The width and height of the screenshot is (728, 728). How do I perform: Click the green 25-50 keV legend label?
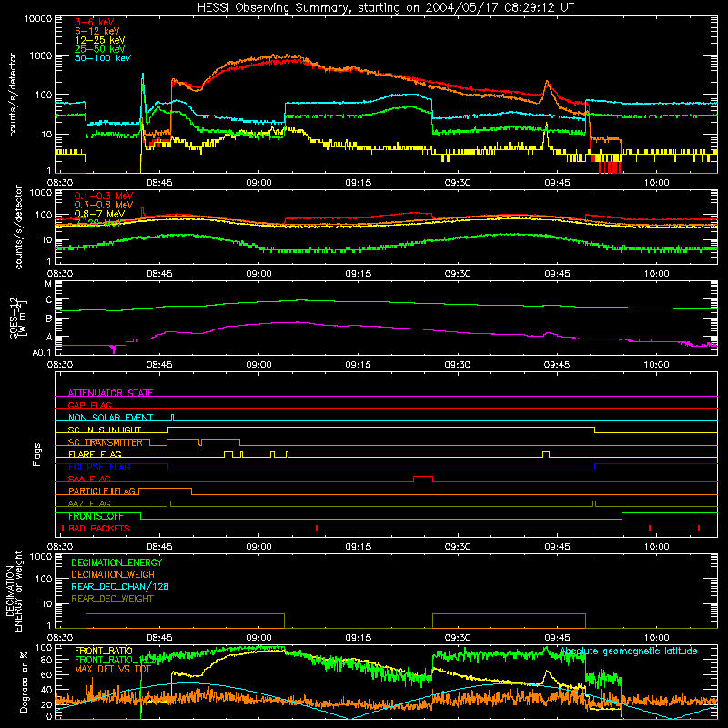[100, 49]
